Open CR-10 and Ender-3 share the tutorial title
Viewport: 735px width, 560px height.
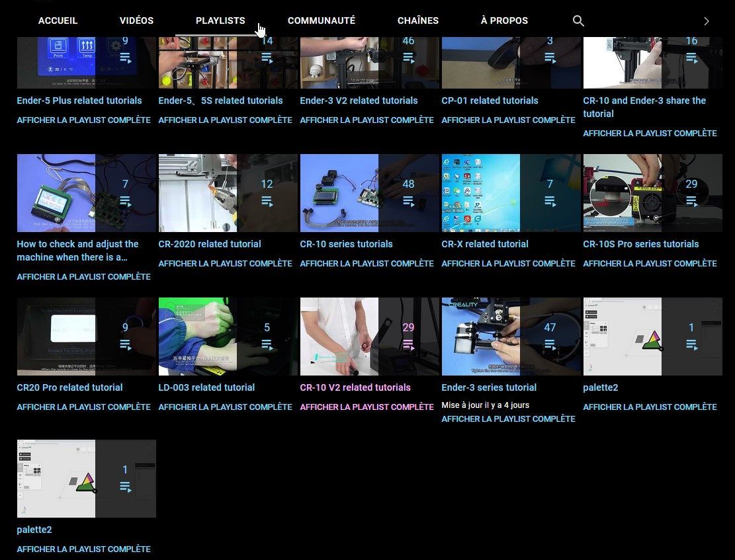(x=644, y=107)
